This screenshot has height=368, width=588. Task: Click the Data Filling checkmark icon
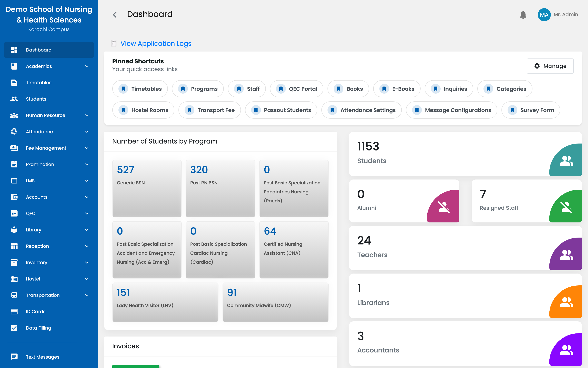click(14, 328)
